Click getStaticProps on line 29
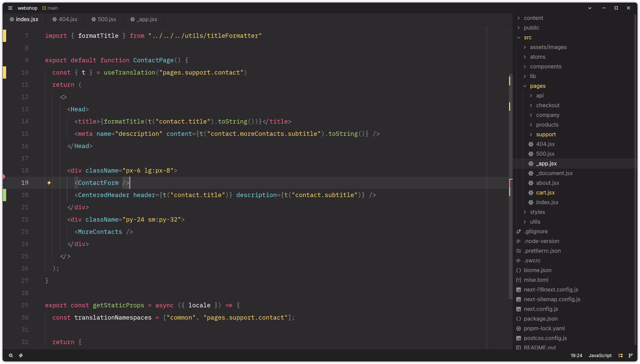This screenshot has width=640, height=364. pyautogui.click(x=118, y=305)
